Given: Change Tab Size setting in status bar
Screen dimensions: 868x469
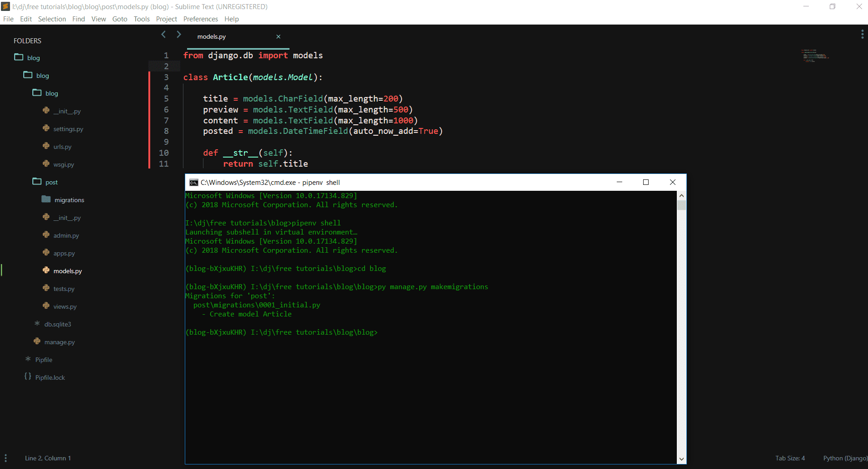Looking at the screenshot, I should click(790, 458).
